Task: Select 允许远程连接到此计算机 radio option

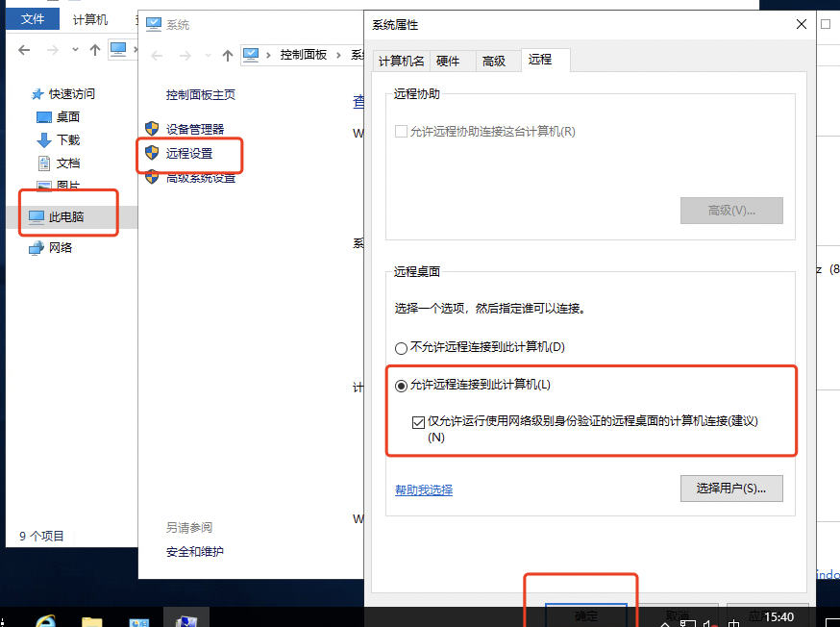Action: pyautogui.click(x=402, y=386)
